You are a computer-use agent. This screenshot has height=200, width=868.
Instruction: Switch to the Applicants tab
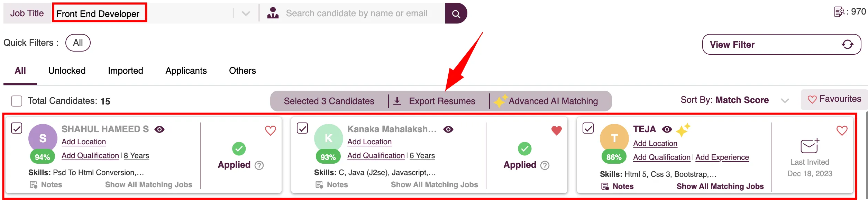(186, 71)
